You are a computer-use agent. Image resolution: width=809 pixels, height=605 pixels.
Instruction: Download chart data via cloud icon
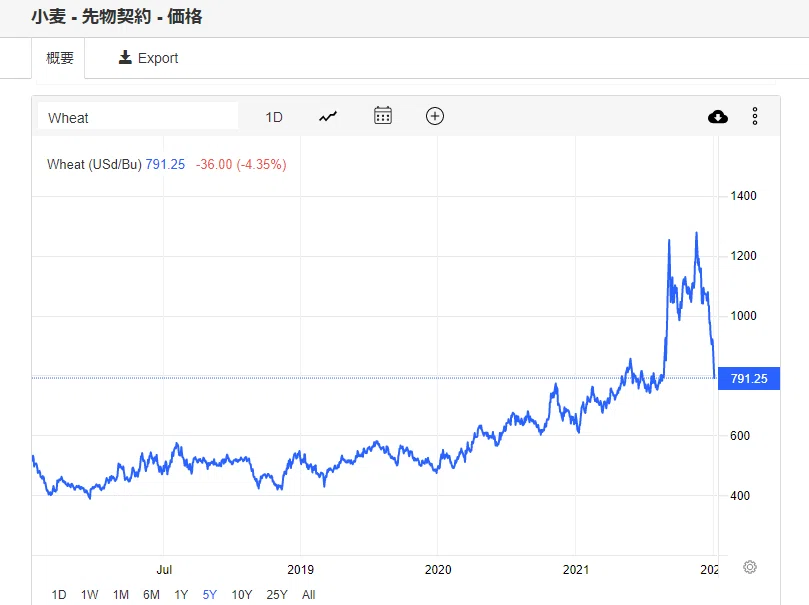click(718, 117)
